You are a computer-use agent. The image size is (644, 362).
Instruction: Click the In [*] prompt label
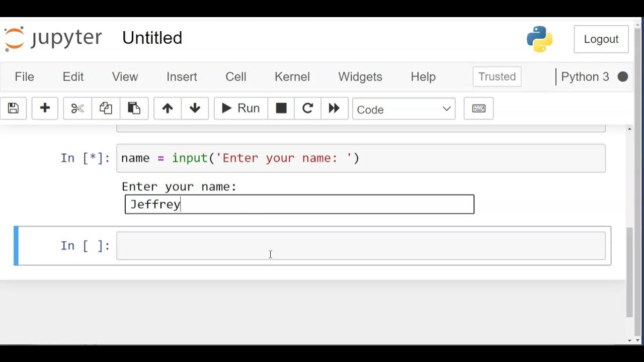click(x=85, y=158)
